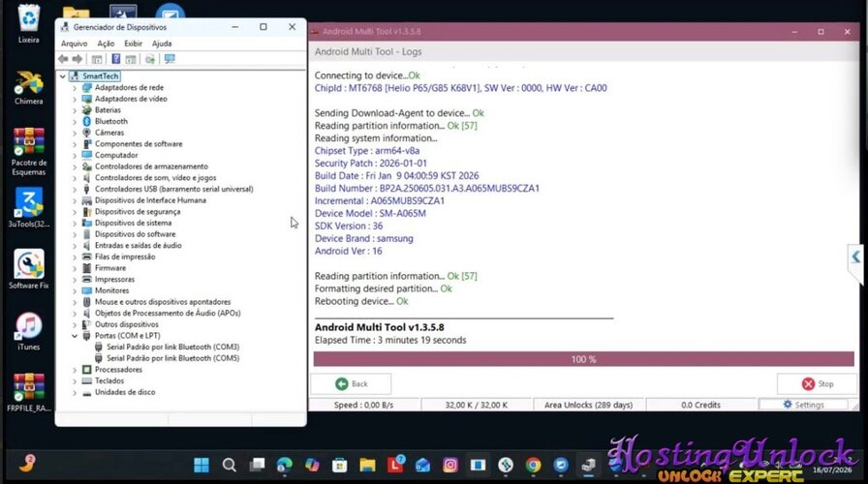
Task: Click the '32,00 K / 32,00 K' status entry
Action: click(x=476, y=405)
